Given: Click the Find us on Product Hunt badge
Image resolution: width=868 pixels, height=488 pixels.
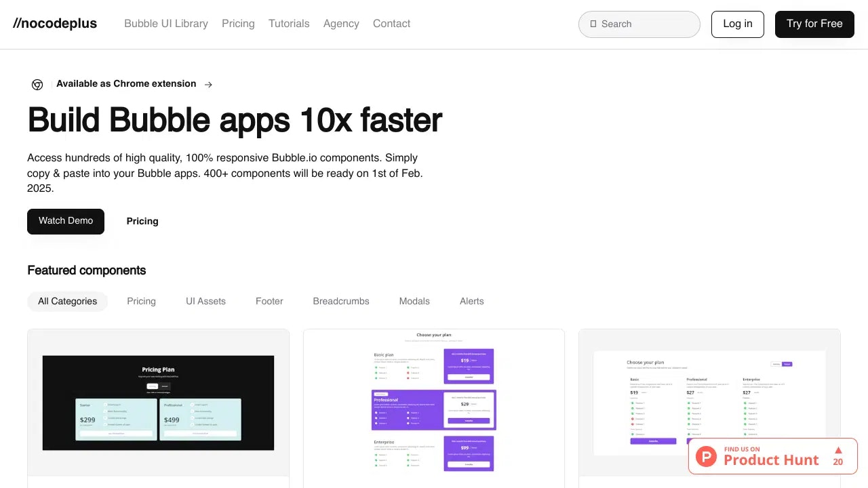Looking at the screenshot, I should [773, 456].
